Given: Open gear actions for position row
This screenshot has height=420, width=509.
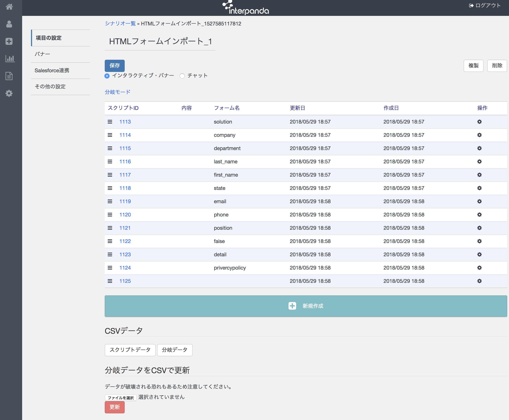Looking at the screenshot, I should (x=479, y=228).
